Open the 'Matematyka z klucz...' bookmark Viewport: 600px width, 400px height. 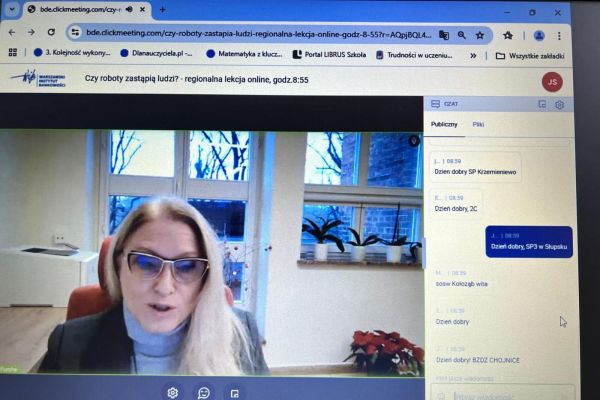point(244,54)
